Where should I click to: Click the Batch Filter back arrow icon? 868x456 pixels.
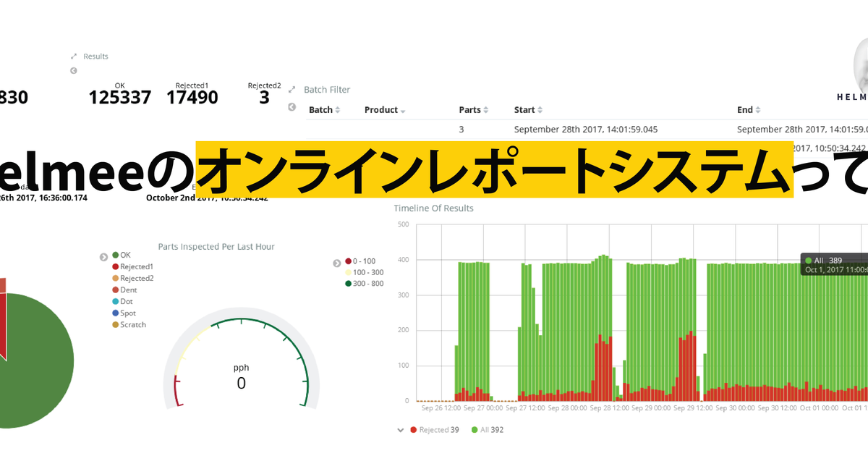point(292,107)
